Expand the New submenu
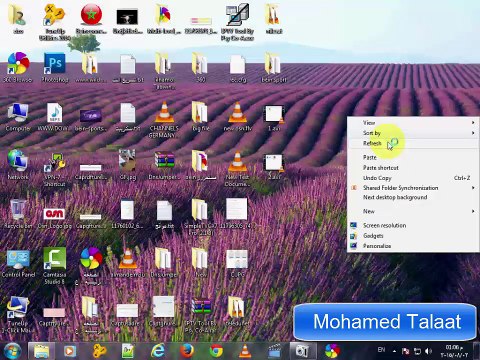The height and width of the screenshot is (360, 480). pos(413,211)
